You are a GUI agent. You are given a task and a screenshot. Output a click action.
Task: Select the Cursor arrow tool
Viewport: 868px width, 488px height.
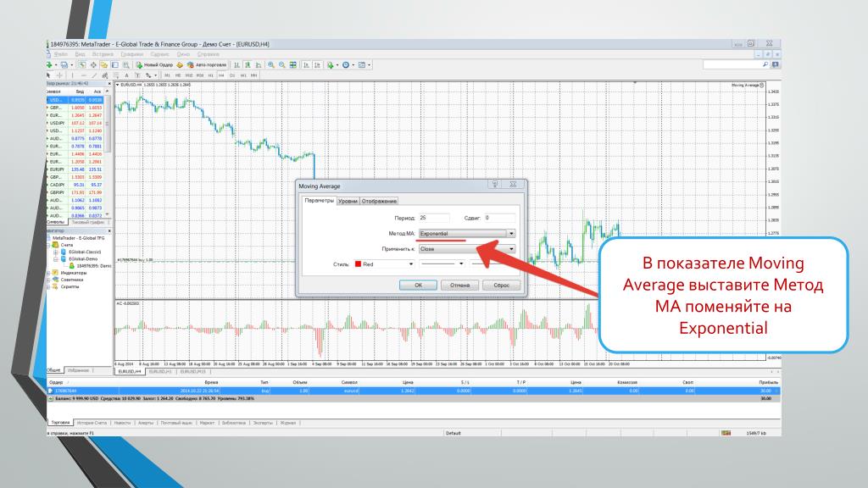[x=48, y=75]
